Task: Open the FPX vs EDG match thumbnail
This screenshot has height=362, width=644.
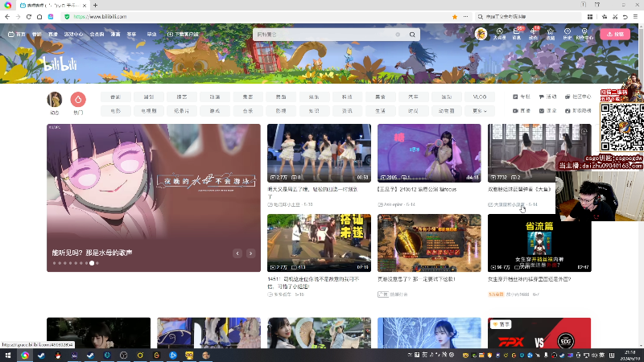Action: point(539,333)
